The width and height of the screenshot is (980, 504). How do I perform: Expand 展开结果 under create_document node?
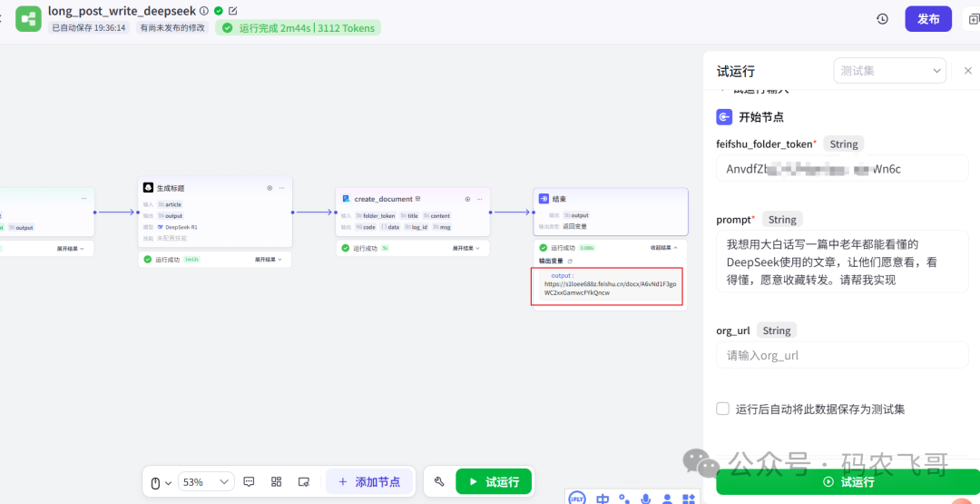click(466, 248)
